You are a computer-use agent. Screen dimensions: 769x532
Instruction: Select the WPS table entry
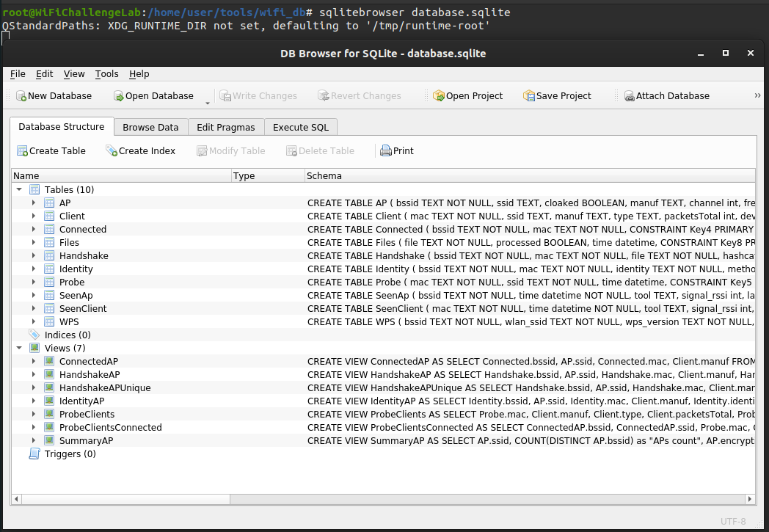pyautogui.click(x=69, y=322)
